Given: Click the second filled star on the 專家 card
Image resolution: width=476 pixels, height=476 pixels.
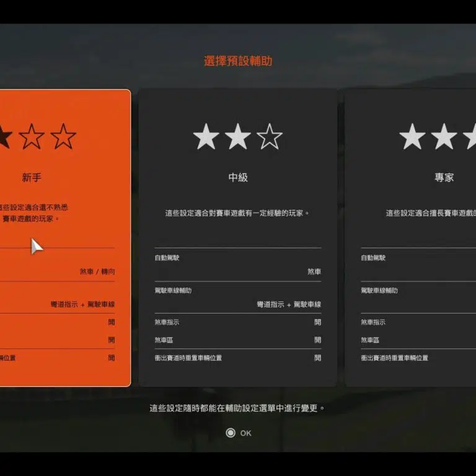Looking at the screenshot, I should pos(444,137).
